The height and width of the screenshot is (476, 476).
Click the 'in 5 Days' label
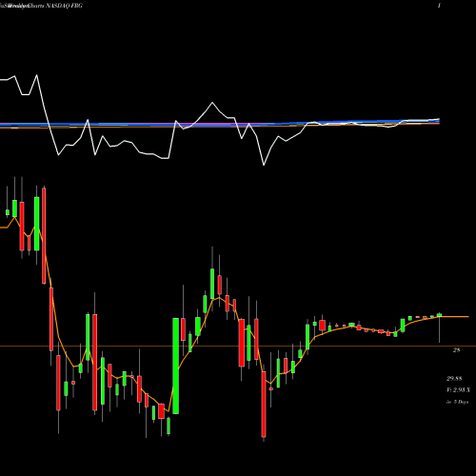click(x=457, y=402)
